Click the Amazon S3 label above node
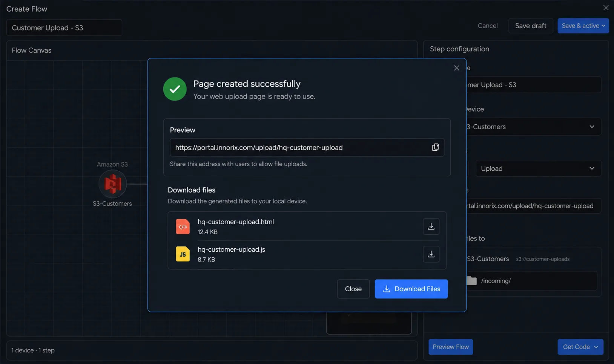This screenshot has height=364, width=614. 112,164
